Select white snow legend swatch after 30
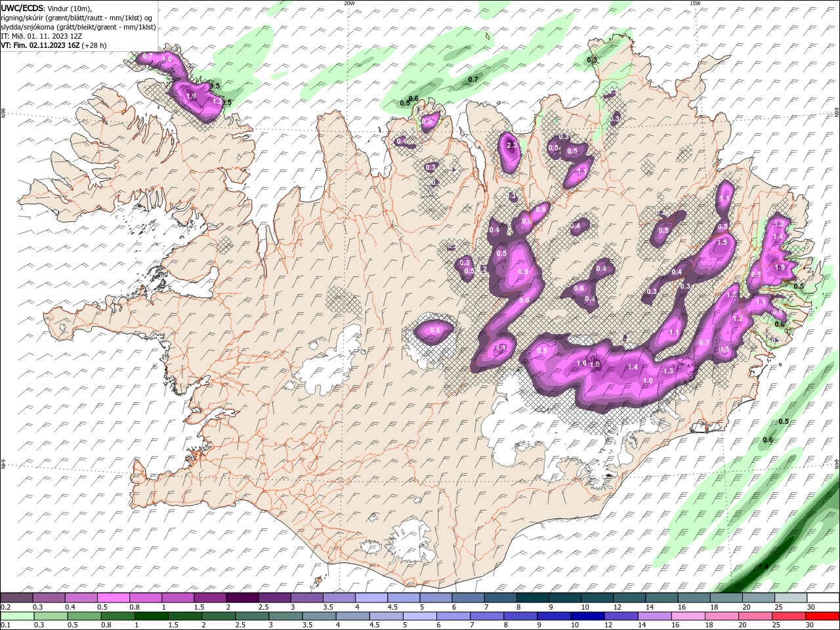Viewport: 840px width, 630px height. coord(823,598)
